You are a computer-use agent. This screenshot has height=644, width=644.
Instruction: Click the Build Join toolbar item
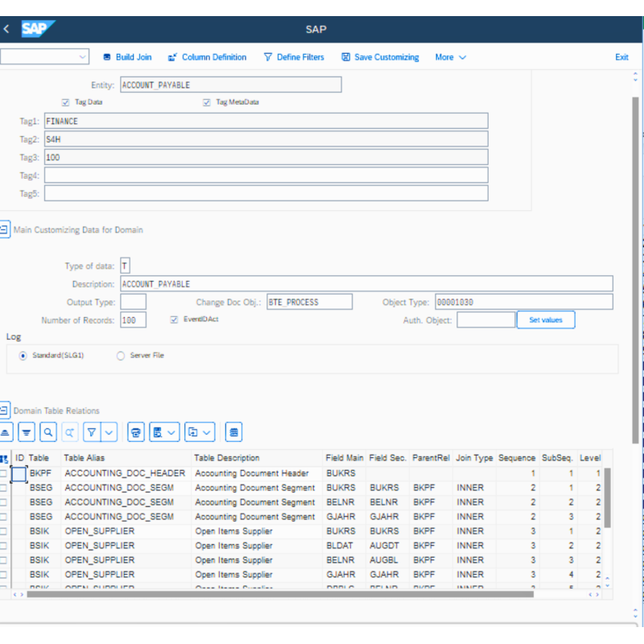127,57
